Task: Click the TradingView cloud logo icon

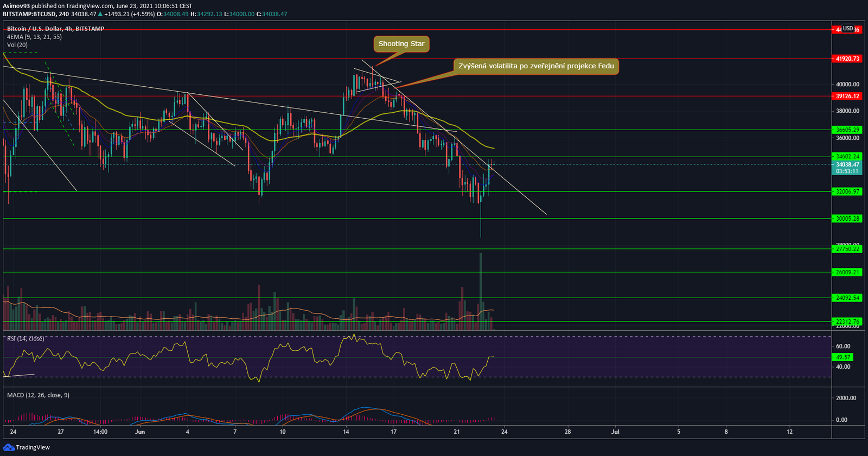Action: point(9,447)
